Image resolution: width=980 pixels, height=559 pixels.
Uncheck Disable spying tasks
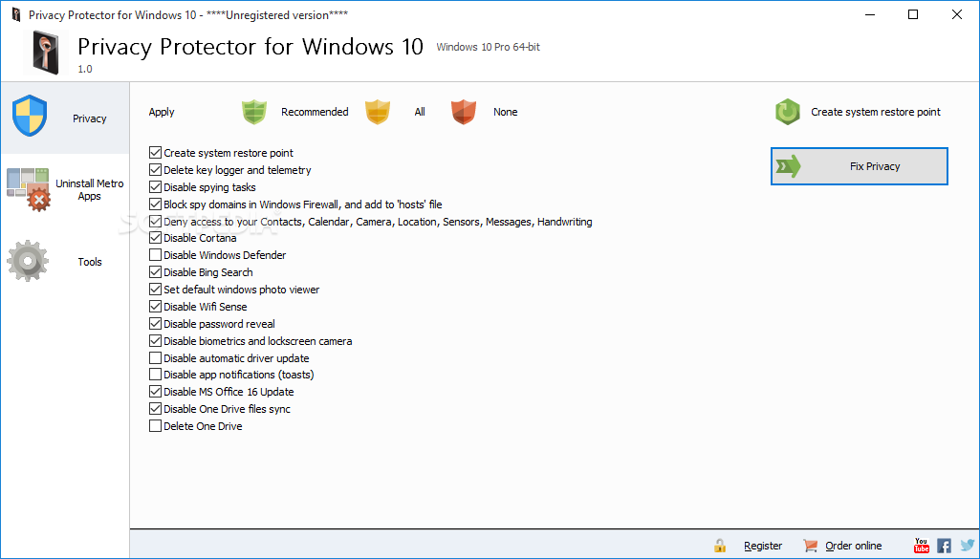pos(155,186)
